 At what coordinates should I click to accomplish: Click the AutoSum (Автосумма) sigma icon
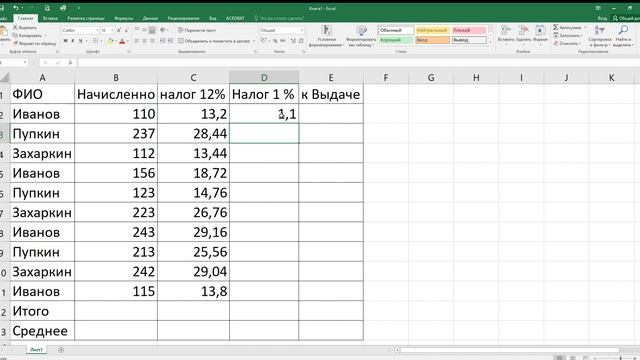click(556, 27)
